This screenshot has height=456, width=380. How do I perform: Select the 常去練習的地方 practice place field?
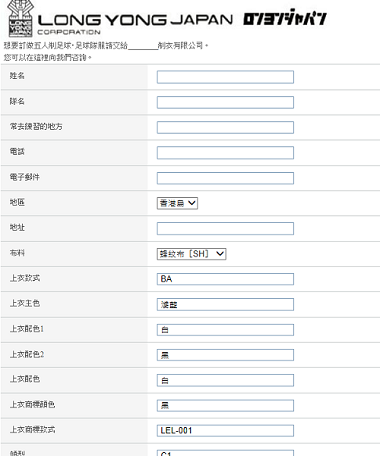tap(225, 128)
